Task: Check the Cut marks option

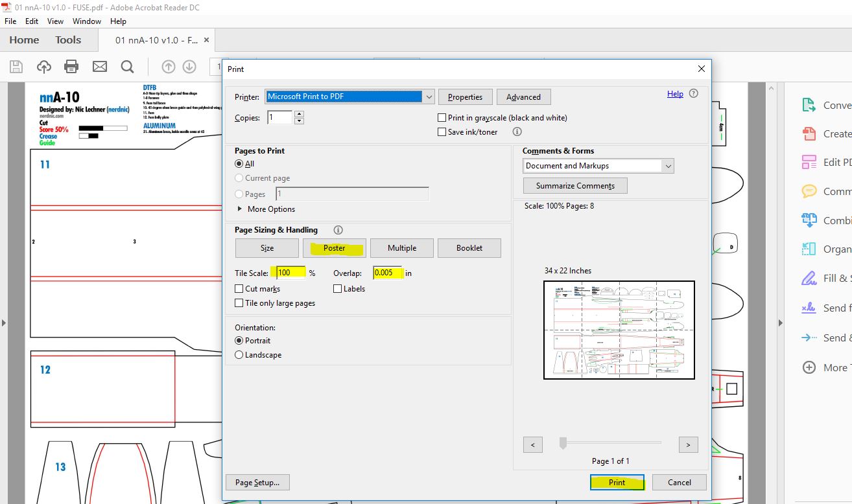Action: (239, 289)
